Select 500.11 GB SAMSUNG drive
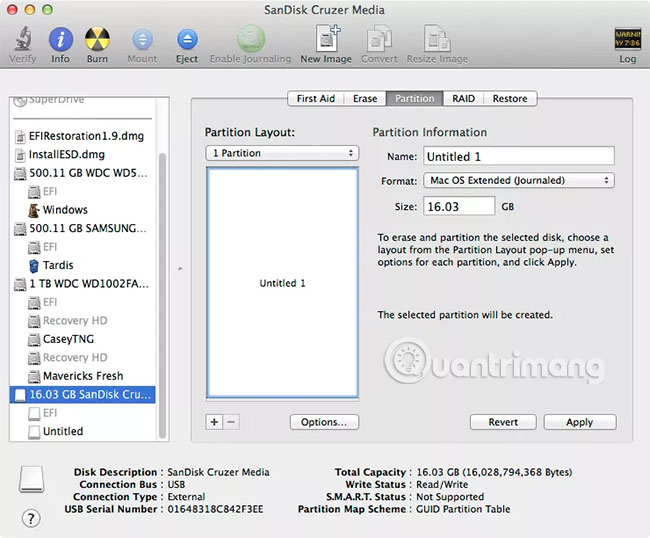The width and height of the screenshot is (650, 538). click(82, 228)
